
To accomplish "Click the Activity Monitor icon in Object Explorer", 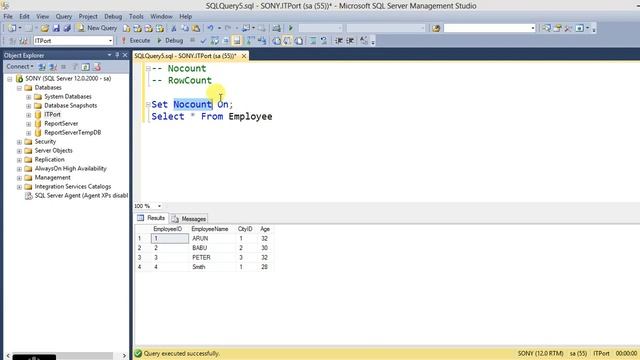I will (x=97, y=67).
